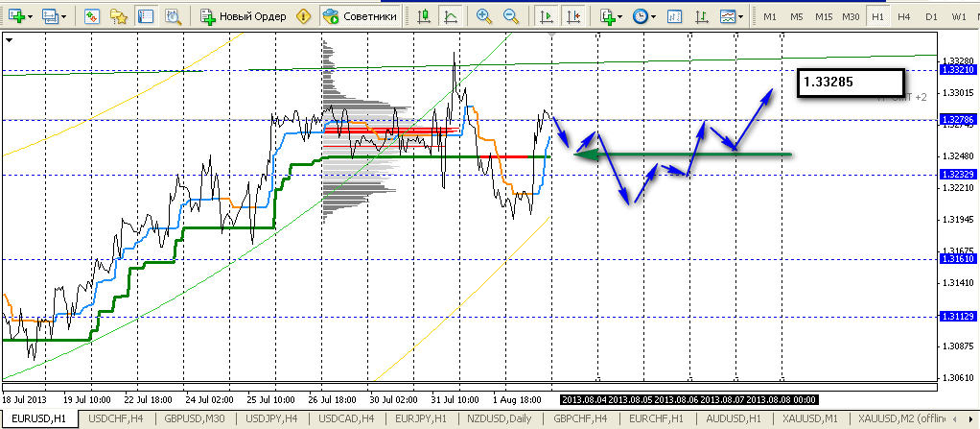Select D1 timeframe
The width and height of the screenshot is (980, 429).
931,17
